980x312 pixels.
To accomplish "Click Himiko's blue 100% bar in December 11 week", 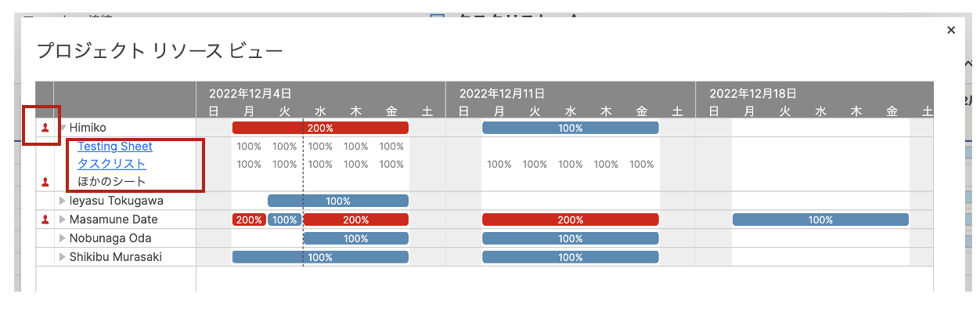I will click(x=571, y=128).
